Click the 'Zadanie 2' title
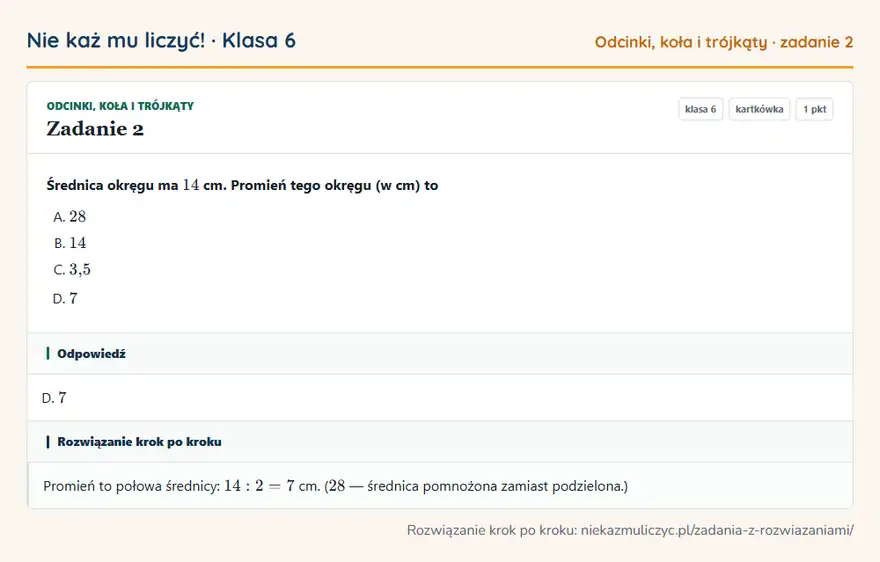 (95, 129)
